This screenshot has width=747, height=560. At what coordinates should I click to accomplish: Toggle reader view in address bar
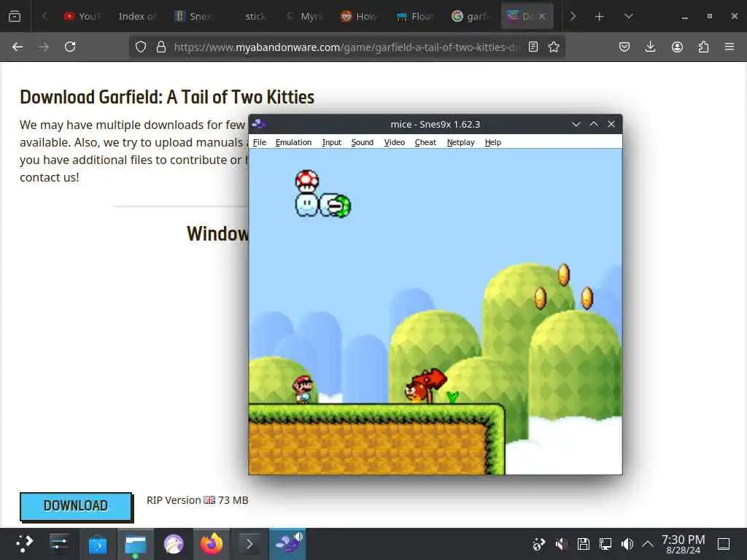tap(533, 47)
